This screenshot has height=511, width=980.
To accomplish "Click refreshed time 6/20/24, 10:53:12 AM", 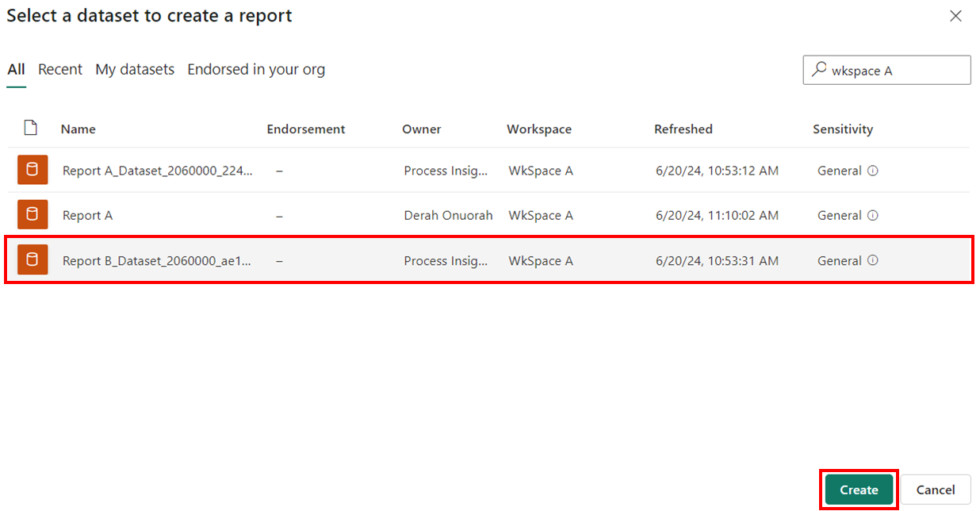I will (x=717, y=171).
